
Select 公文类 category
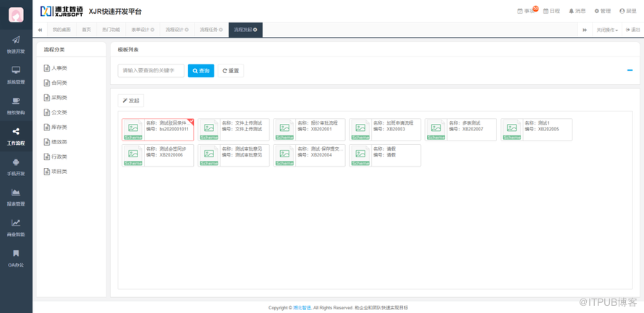(x=56, y=112)
